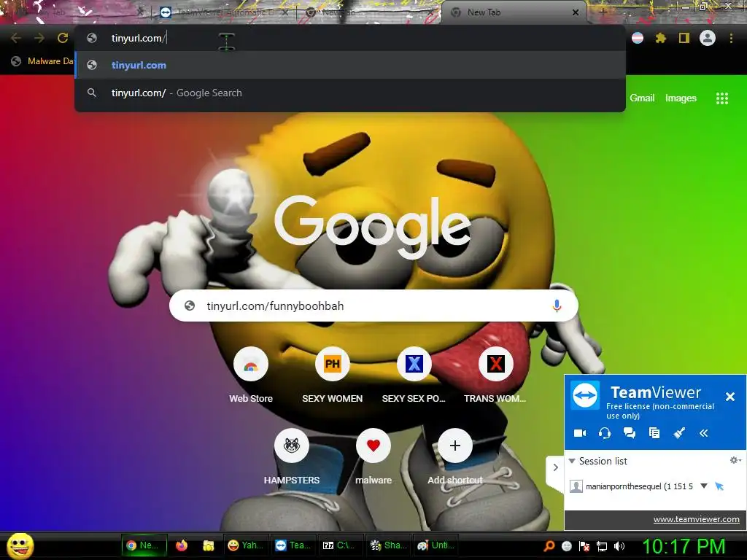Switch to Yahoo taskbar button
Viewport: 747px width, 560px height.
pyautogui.click(x=246, y=545)
